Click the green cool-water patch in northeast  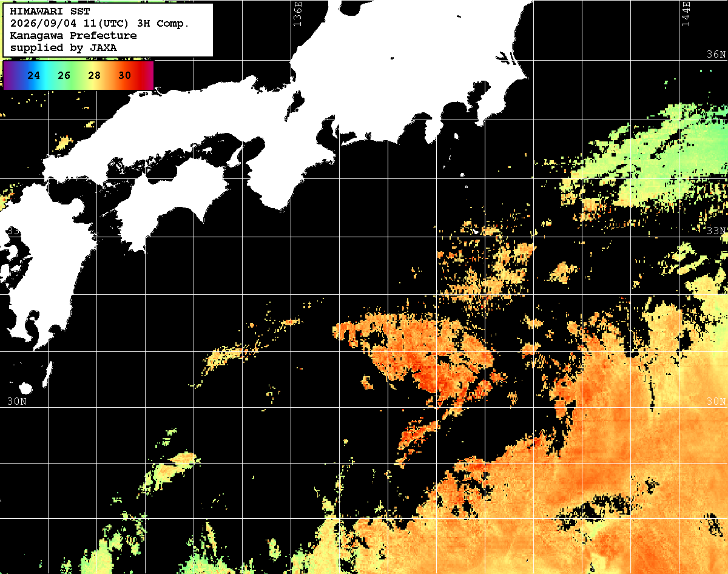(x=655, y=158)
